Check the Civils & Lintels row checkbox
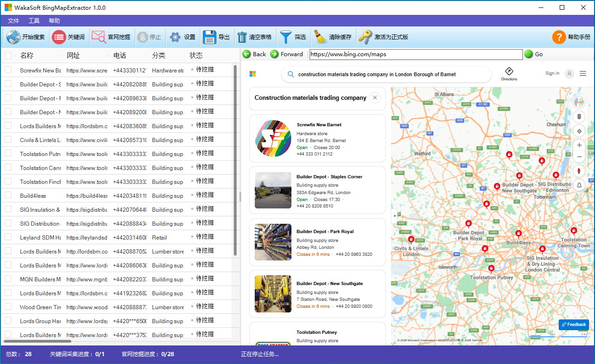Viewport: 595px width, 364px height. (8, 140)
